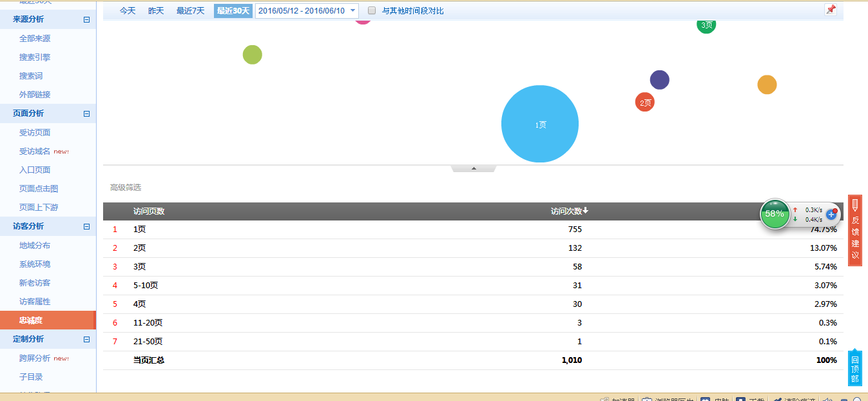Click the blue plus icon on speed widget
868x401 pixels.
(x=831, y=214)
